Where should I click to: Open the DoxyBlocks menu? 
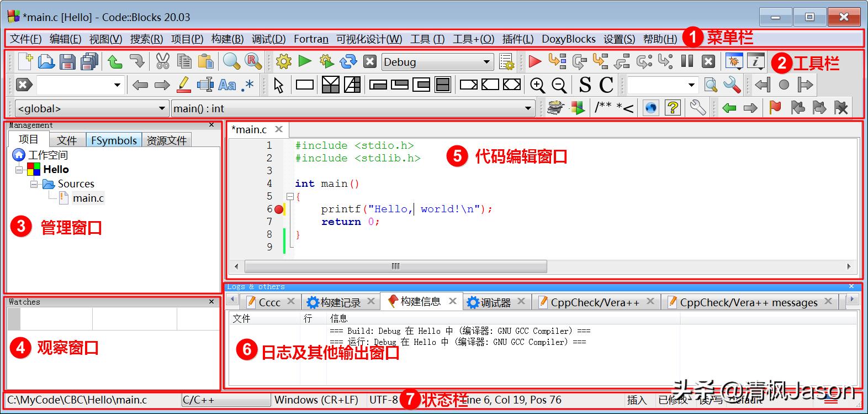[569, 39]
